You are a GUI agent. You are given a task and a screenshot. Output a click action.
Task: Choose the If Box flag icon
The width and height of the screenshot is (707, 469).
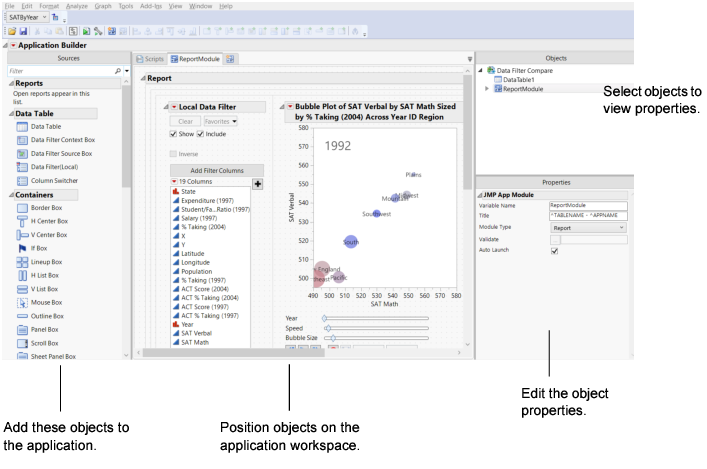pos(22,248)
